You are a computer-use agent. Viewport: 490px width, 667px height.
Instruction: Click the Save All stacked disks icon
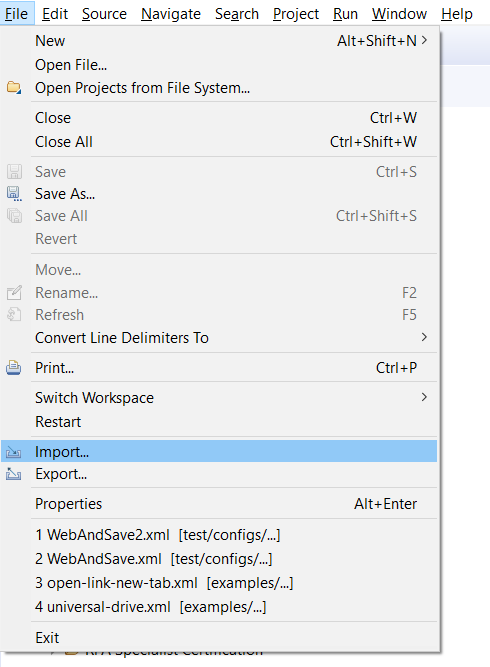tap(14, 216)
